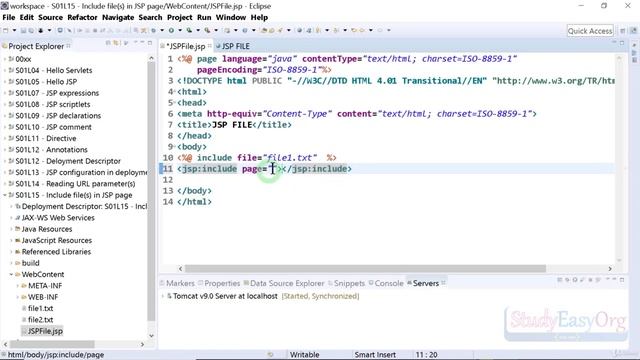Publish to server in Servers view
Viewport: 640px width, 360px height.
(598, 280)
